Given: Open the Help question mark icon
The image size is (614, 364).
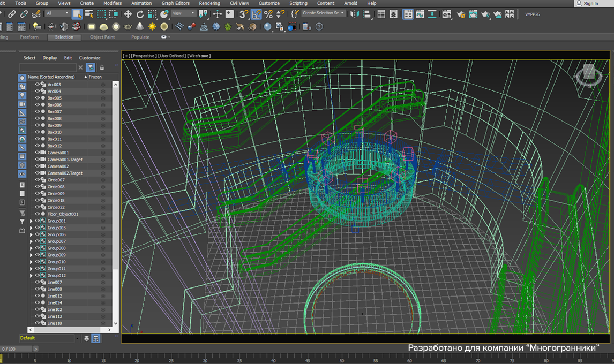Looking at the screenshot, I should click(x=319, y=27).
